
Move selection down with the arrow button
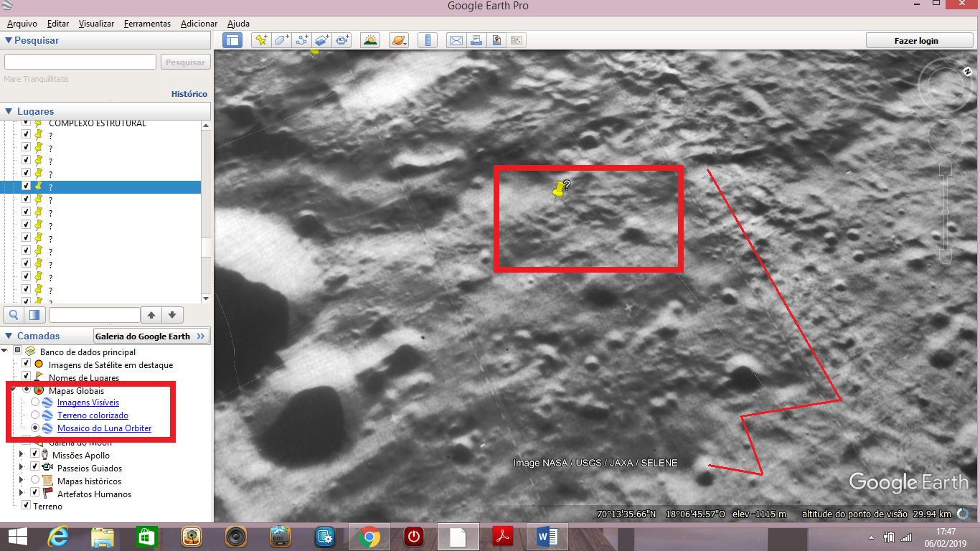(173, 314)
